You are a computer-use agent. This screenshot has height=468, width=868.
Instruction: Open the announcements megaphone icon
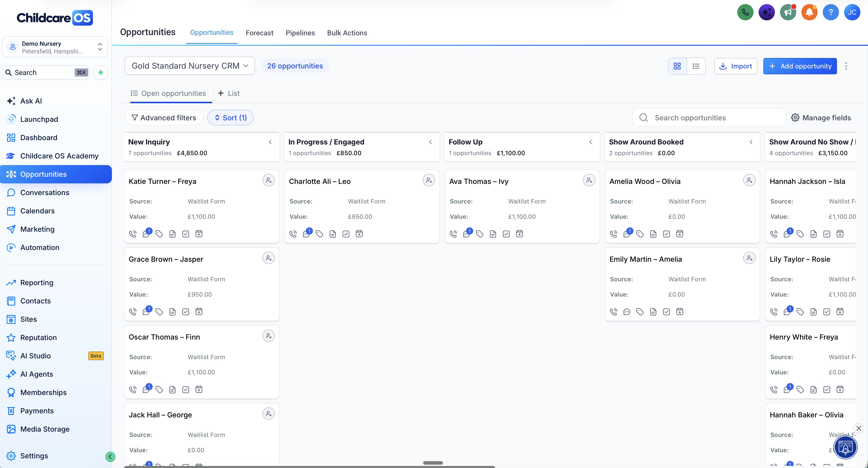[x=788, y=12]
